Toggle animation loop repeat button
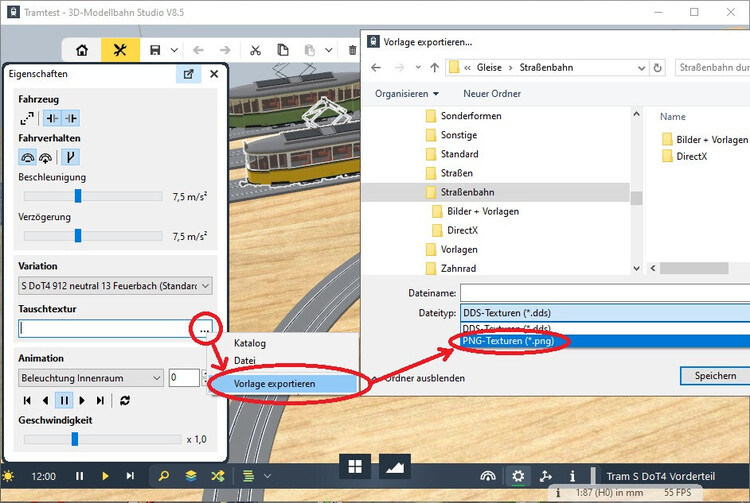 (125, 400)
